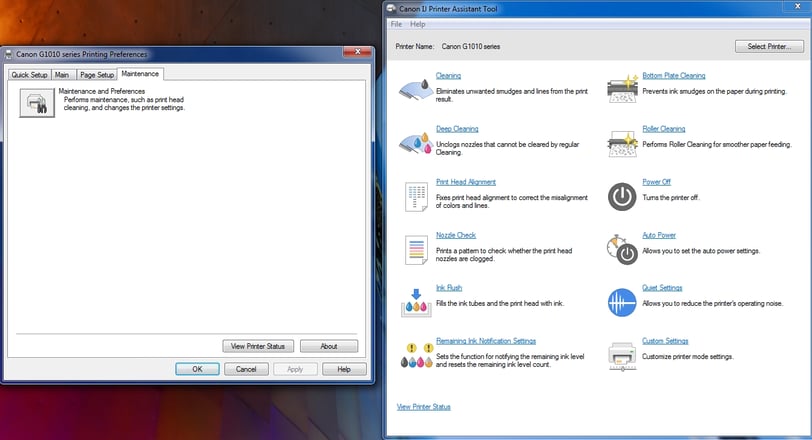Switch to the Page Setup tab
Screen dimensions: 812x440
point(97,75)
